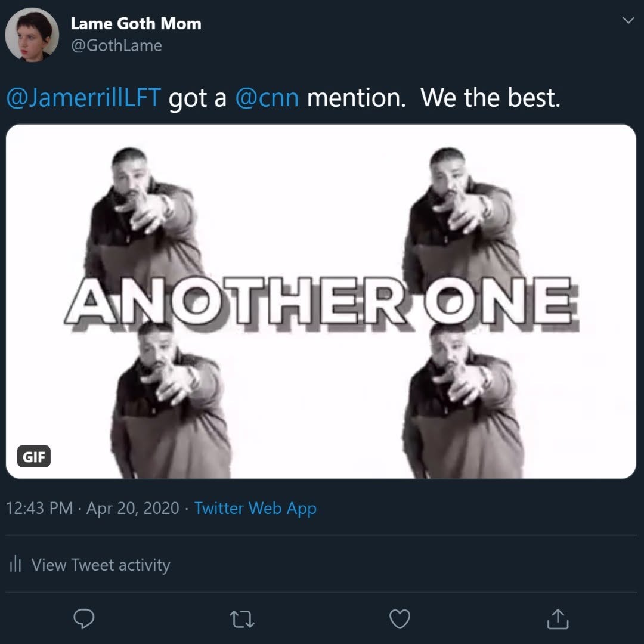Click the Twitter Web App source link

click(x=255, y=509)
